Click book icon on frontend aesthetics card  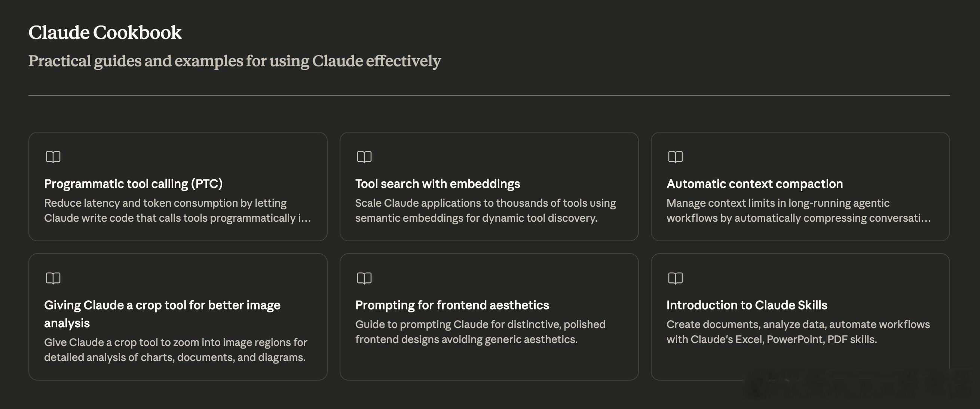click(x=364, y=278)
